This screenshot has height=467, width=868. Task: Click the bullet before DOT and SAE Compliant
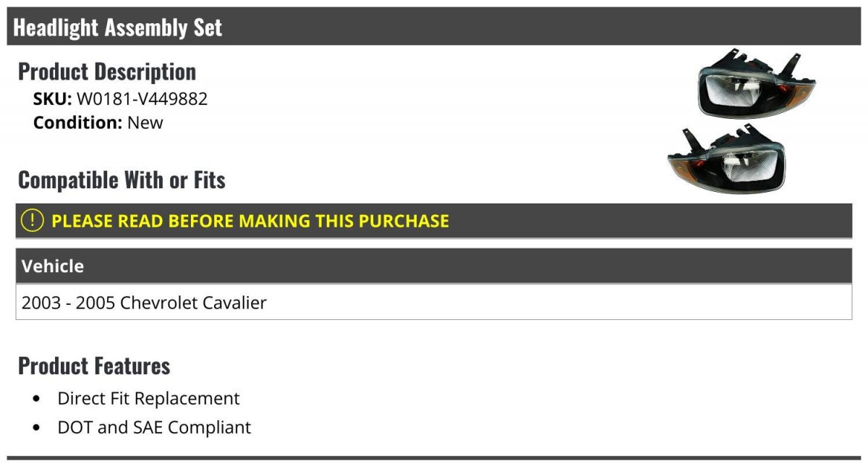point(37,428)
